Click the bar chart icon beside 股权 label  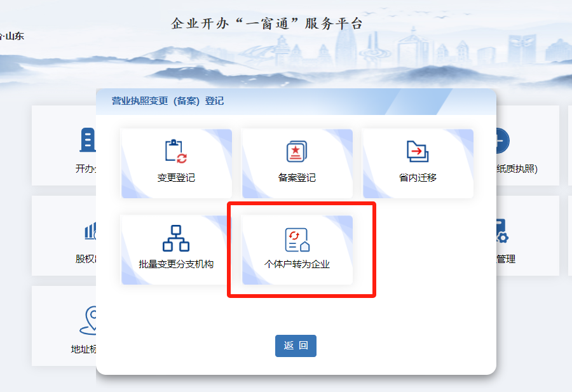coord(89,231)
